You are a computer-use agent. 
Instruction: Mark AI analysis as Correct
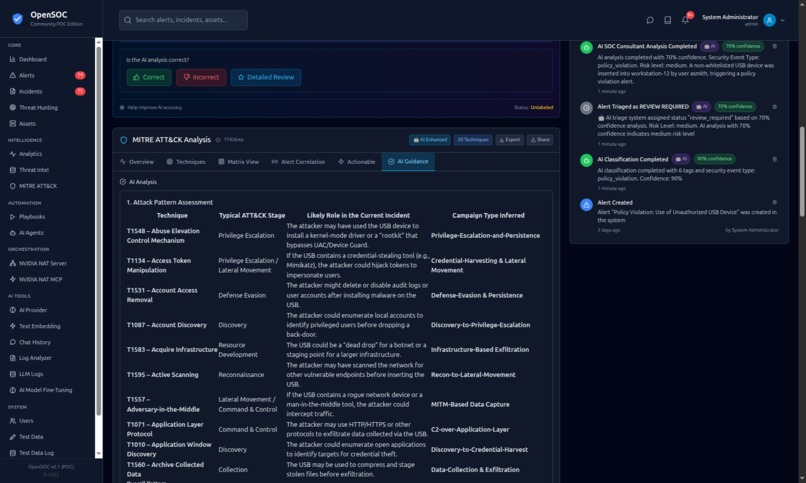pos(149,77)
